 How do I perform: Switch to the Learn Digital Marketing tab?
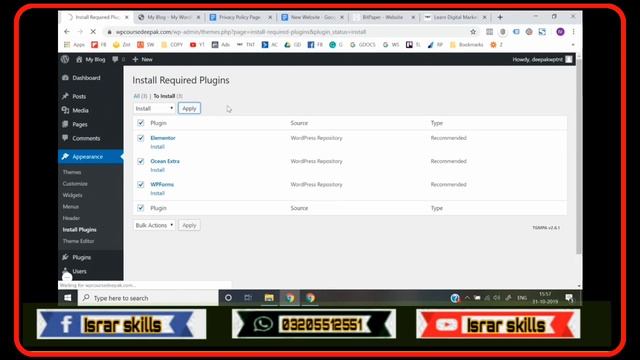(x=456, y=17)
